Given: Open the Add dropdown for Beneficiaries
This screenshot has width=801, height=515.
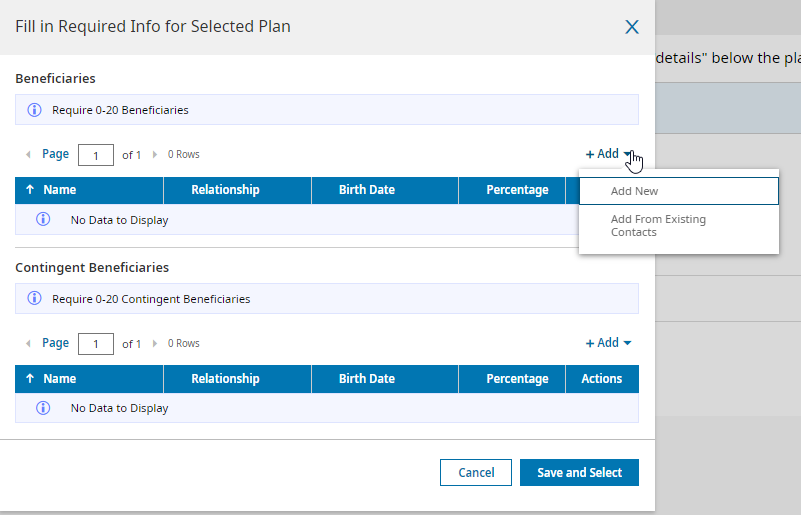Looking at the screenshot, I should click(608, 154).
